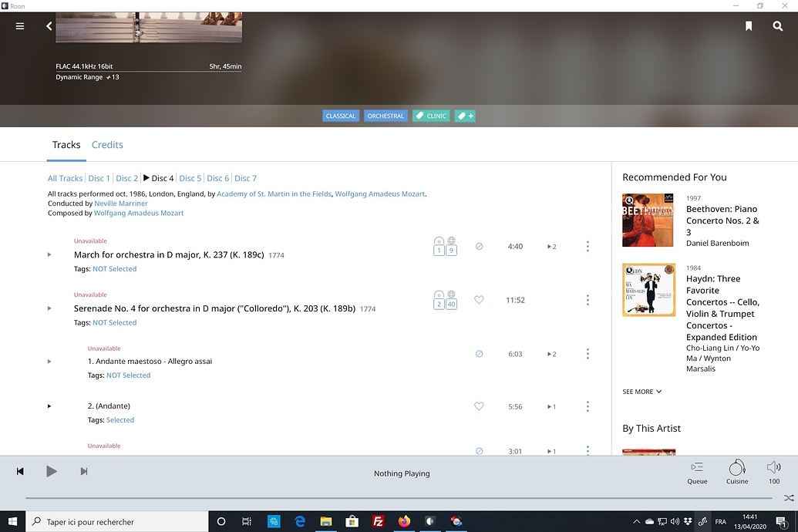This screenshot has height=532, width=798.
Task: Expand SEE MORE recommendations
Action: point(641,392)
